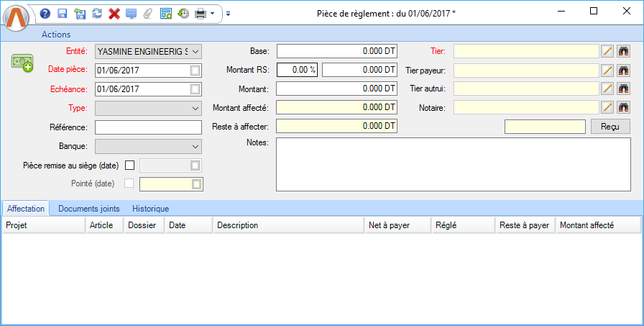This screenshot has width=644, height=326.
Task: Toggle the 'Pointé (date)' checkbox
Action: click(129, 184)
